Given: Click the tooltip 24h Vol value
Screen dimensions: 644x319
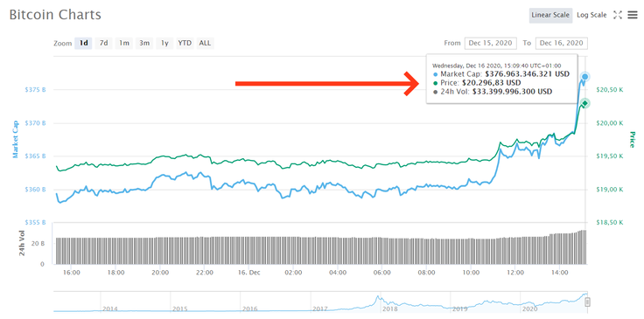Looking at the screenshot, I should click(x=512, y=92).
